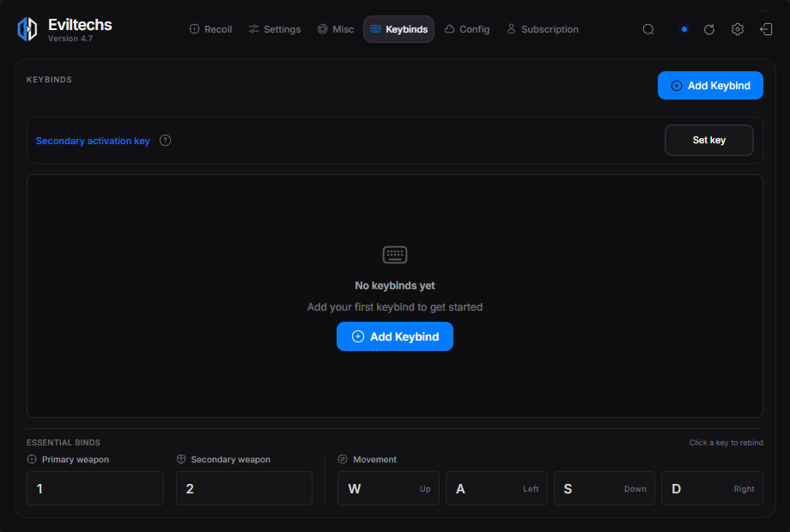
Task: Go to the Misc tab
Action: pos(336,29)
